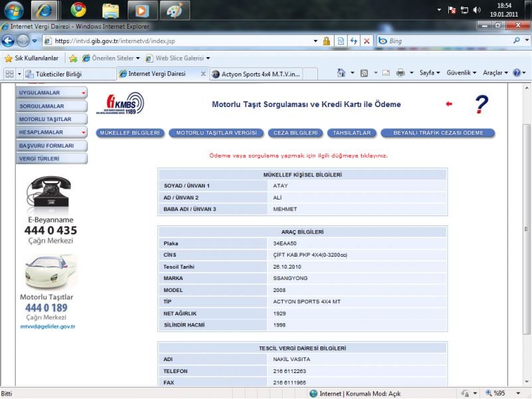Open the Güvenlik dropdown menu
Image resolution: width=532 pixels, height=399 pixels.
[x=461, y=72]
